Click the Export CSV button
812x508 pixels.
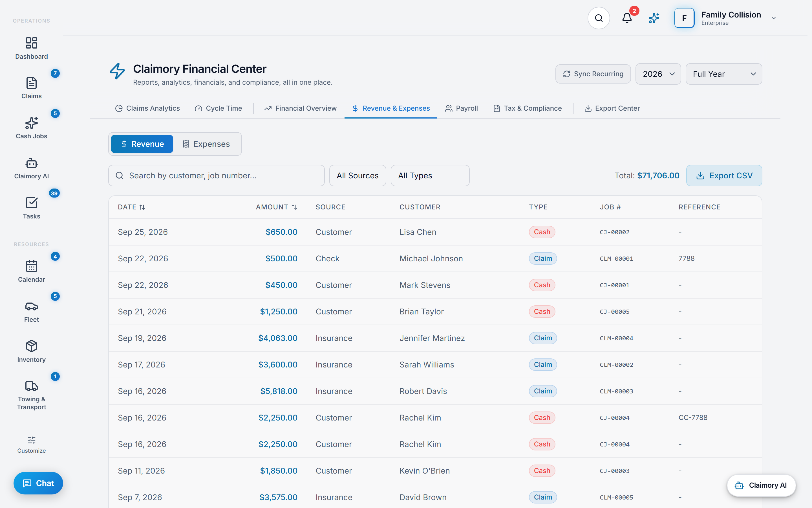point(724,176)
